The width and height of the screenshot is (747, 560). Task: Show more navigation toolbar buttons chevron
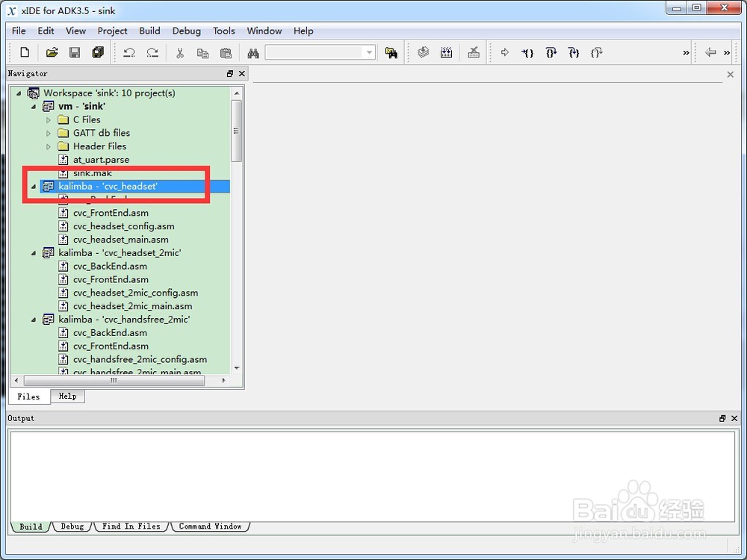point(727,53)
